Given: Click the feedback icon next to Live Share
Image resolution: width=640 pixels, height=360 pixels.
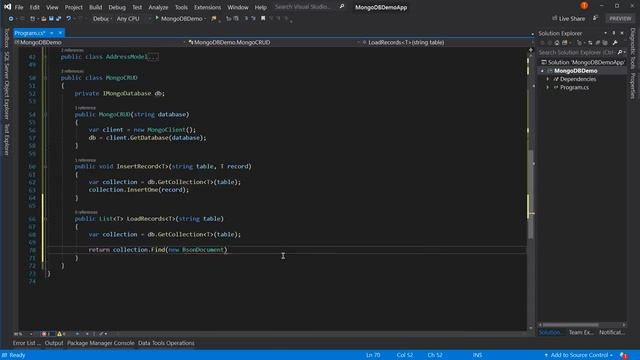Looking at the screenshot, I should tap(596, 18).
